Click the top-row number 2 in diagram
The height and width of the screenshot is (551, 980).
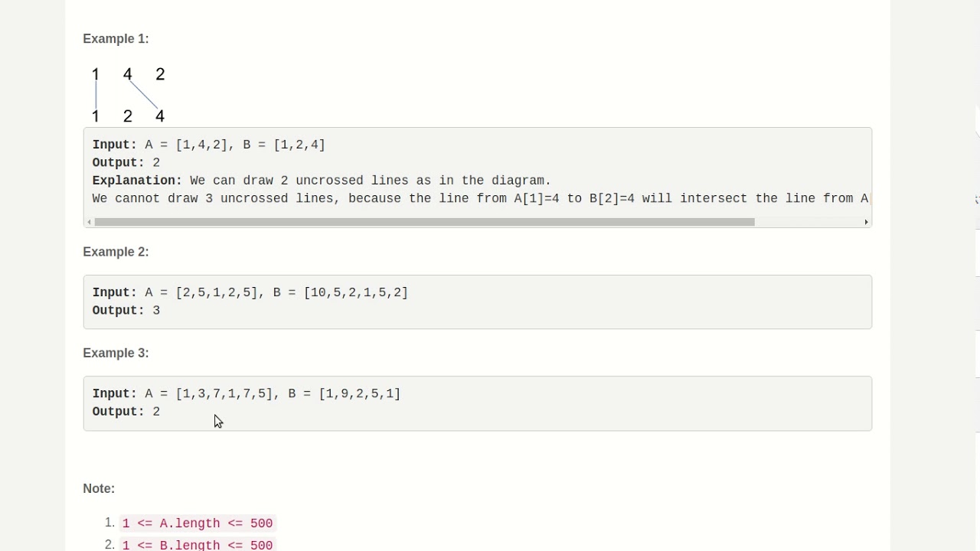click(x=160, y=74)
